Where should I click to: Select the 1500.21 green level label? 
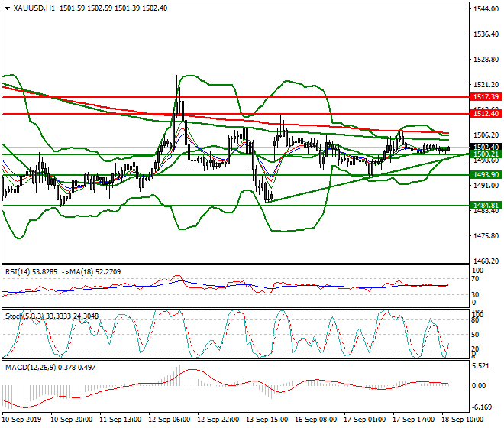[486, 154]
